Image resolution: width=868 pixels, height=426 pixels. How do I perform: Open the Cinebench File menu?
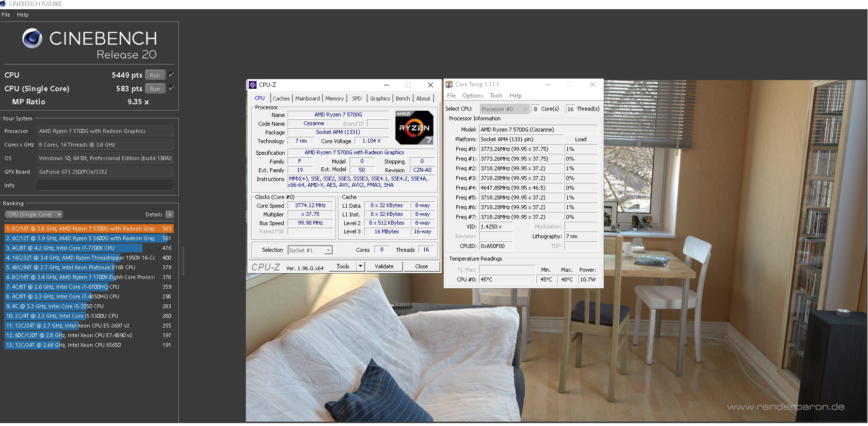(6, 15)
